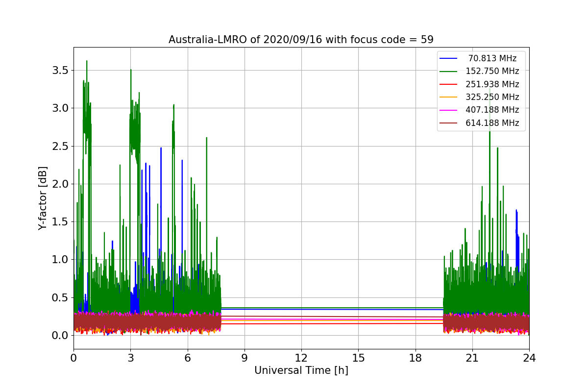
Task: Click y-axis tick label 2.5
Action: (x=59, y=147)
